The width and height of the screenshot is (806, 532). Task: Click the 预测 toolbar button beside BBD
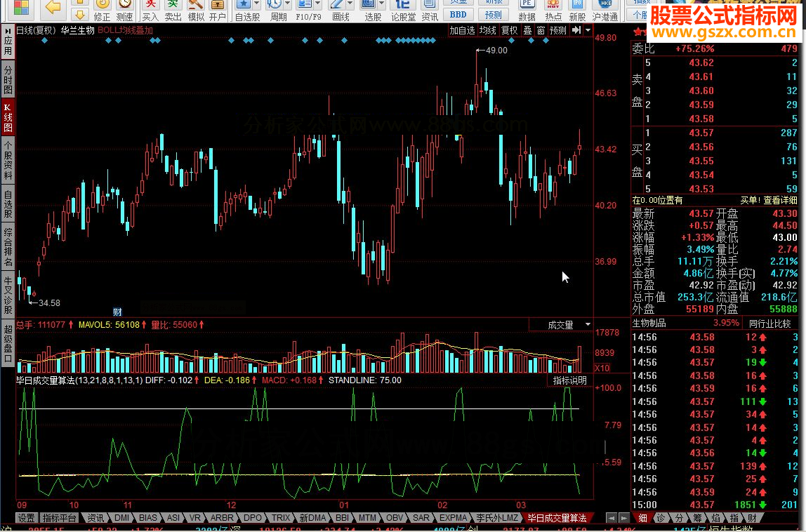(493, 15)
